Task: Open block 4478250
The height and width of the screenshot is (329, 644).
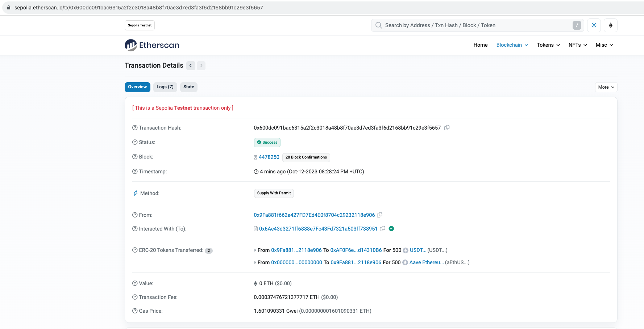Action: coord(269,157)
